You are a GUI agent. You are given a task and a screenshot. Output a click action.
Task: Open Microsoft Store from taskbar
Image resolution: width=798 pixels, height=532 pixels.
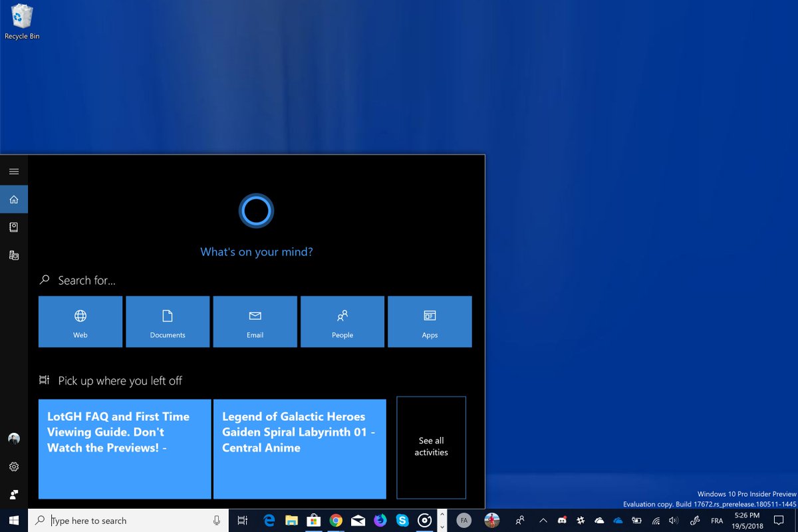click(313, 521)
